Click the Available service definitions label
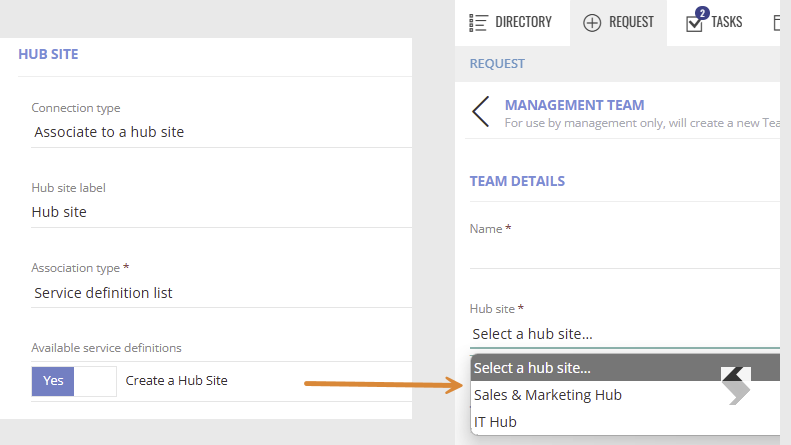Viewport: 791px width, 445px height. pyautogui.click(x=106, y=348)
